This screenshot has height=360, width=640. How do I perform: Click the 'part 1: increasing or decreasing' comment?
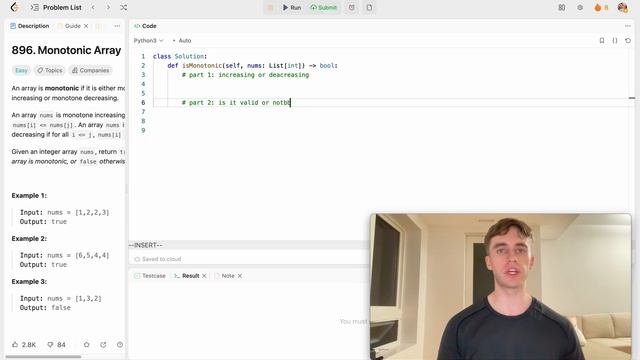click(245, 75)
